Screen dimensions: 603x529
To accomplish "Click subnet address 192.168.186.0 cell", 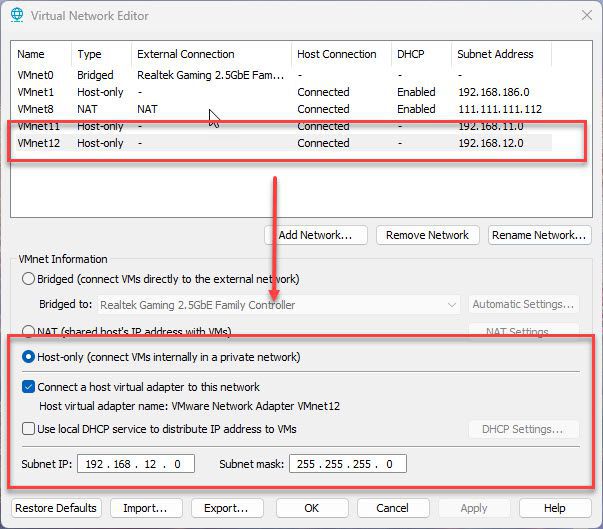I will 494,92.
